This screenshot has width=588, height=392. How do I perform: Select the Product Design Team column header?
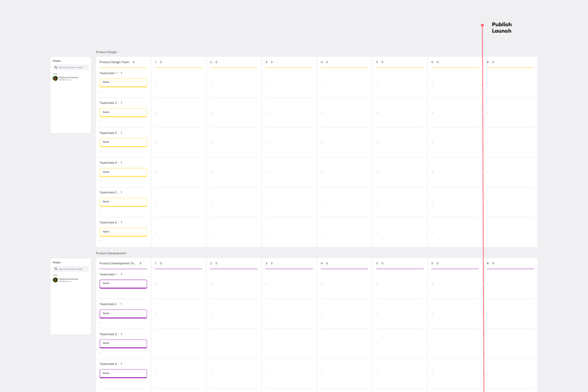(x=114, y=62)
